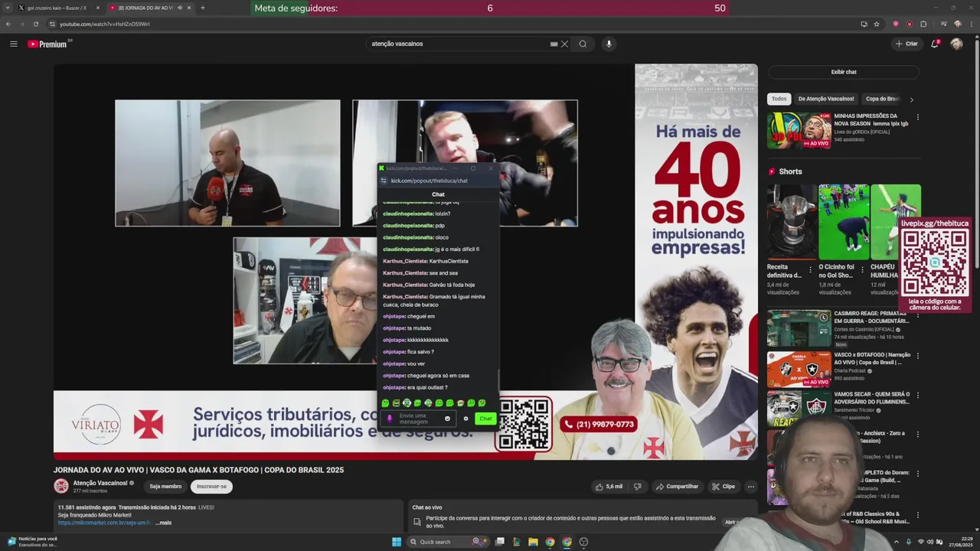Click the Compartilhar share button

[x=677, y=487]
